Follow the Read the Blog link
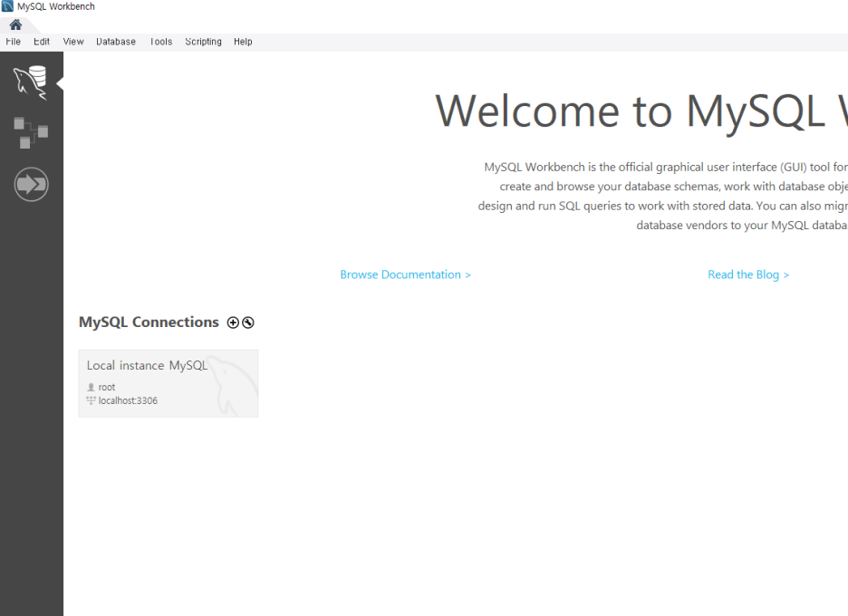The image size is (848, 616). [748, 274]
